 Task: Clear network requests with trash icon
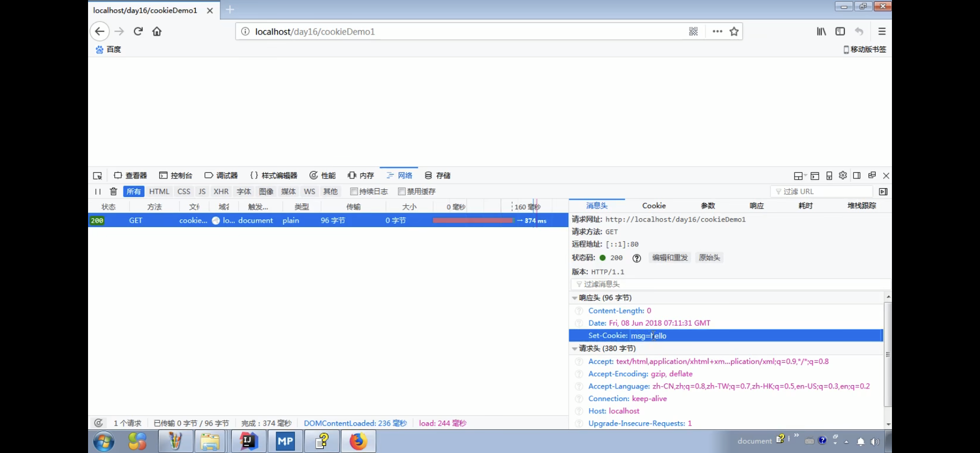point(113,191)
